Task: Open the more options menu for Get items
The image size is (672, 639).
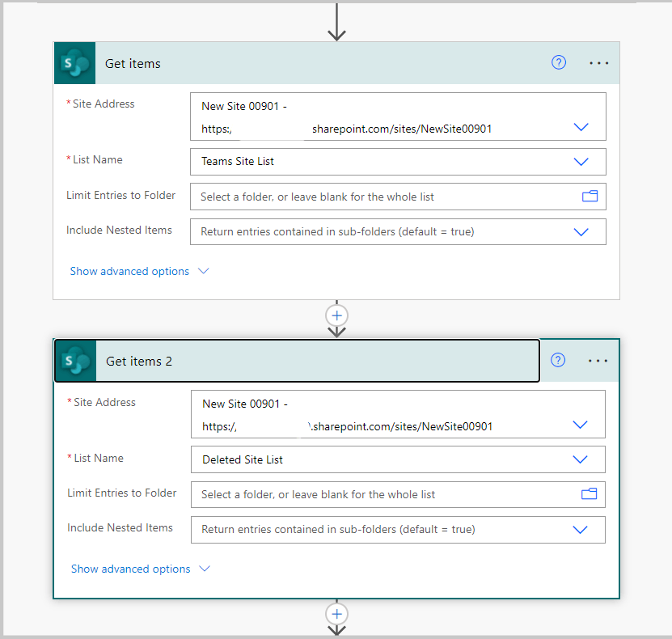Action: 598,63
